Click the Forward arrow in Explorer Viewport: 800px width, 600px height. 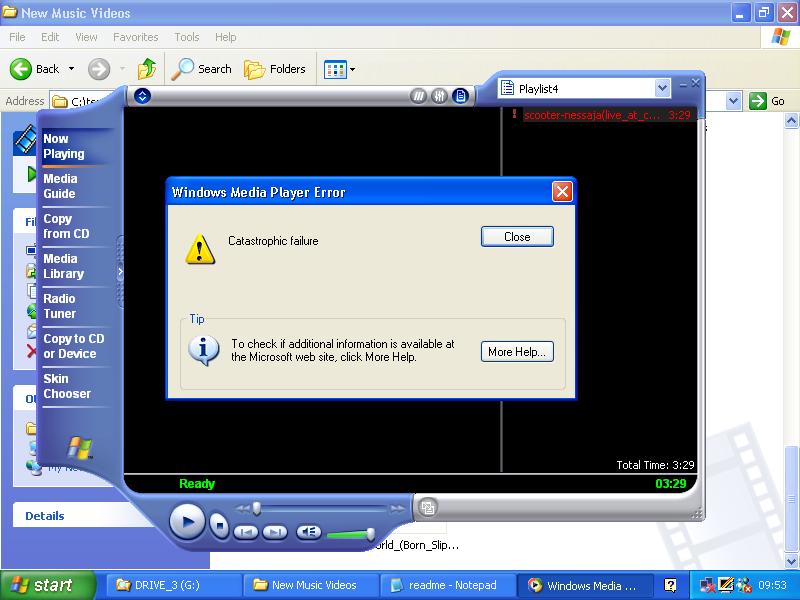(x=99, y=69)
